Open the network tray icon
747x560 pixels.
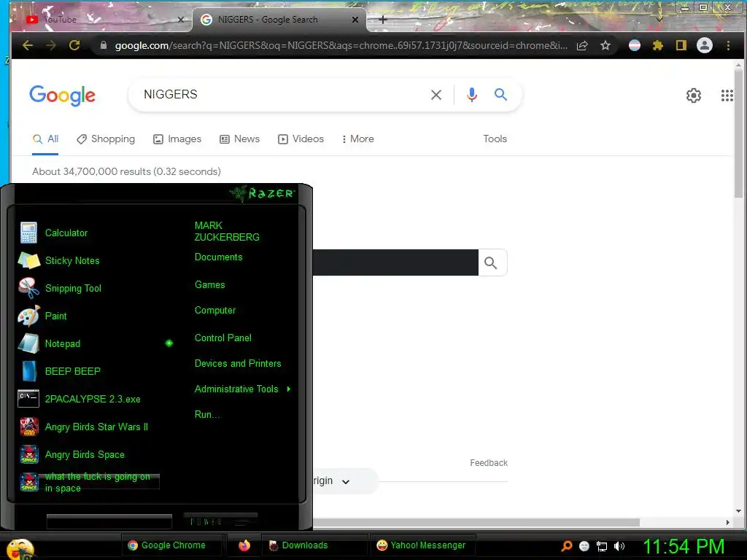pos(602,547)
